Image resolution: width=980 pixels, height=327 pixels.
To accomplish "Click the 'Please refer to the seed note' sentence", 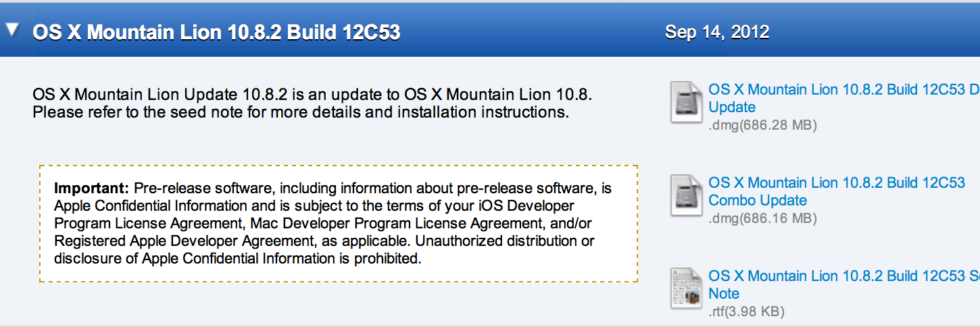I will coord(301,111).
